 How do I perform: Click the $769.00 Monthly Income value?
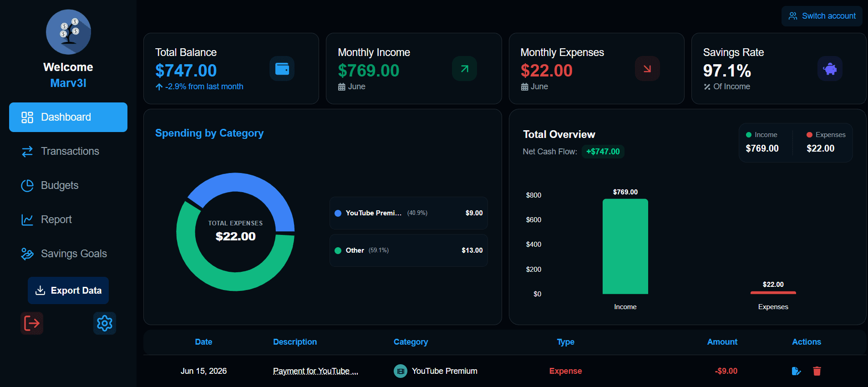pos(368,71)
